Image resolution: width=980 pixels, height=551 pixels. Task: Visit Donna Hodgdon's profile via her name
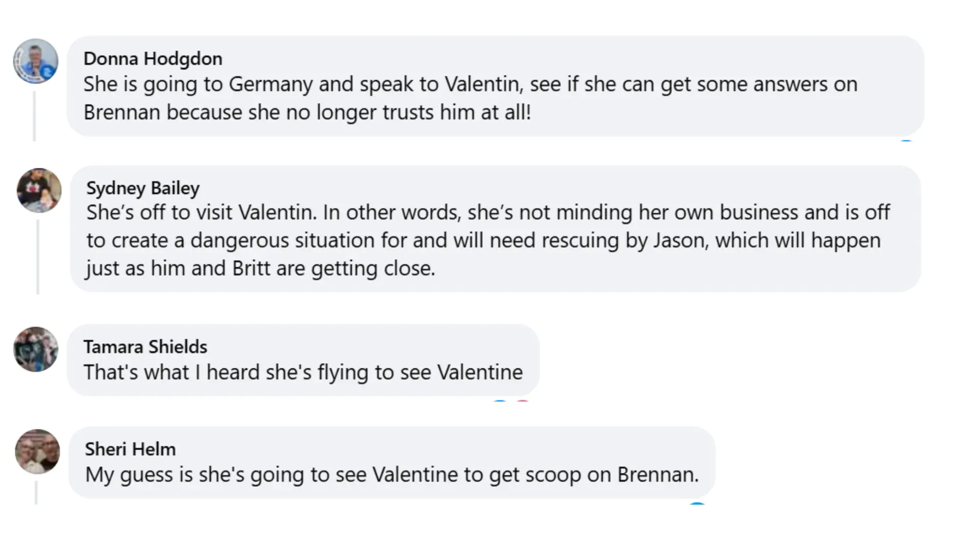pyautogui.click(x=153, y=59)
